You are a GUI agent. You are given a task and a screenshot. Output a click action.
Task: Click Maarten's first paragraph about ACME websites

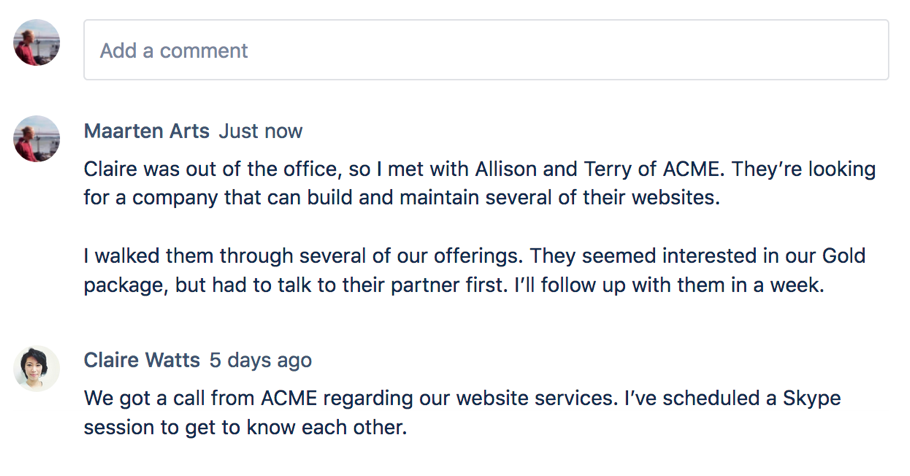point(480,183)
